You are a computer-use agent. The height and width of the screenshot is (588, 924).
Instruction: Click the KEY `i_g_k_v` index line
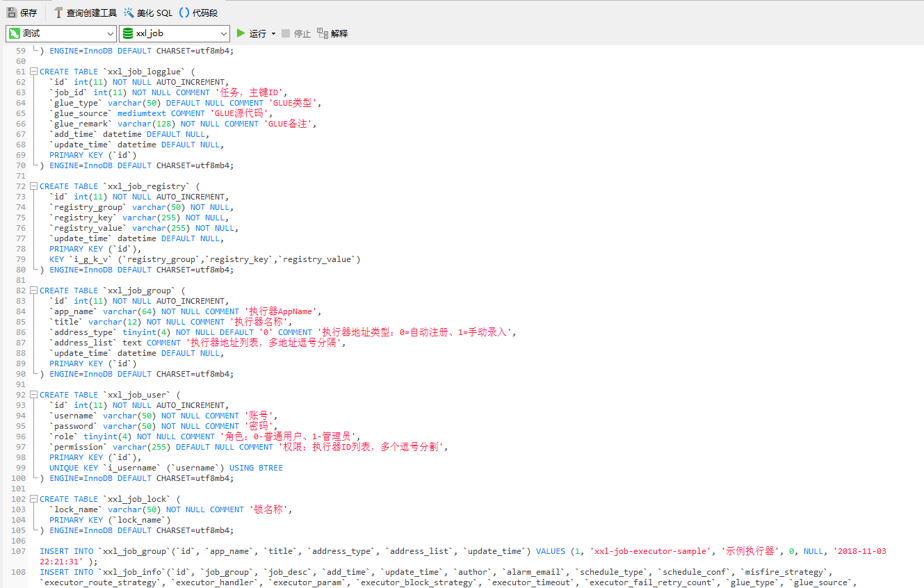click(205, 259)
